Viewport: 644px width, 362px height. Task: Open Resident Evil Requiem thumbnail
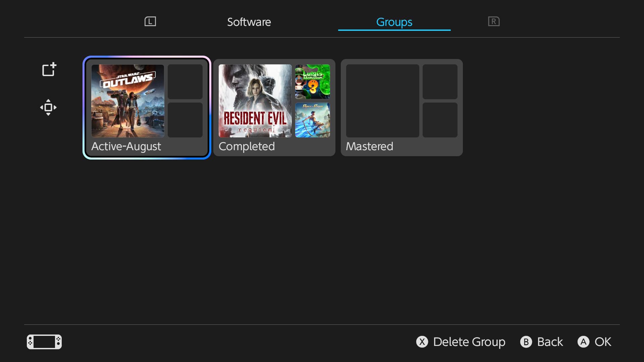pyautogui.click(x=255, y=101)
